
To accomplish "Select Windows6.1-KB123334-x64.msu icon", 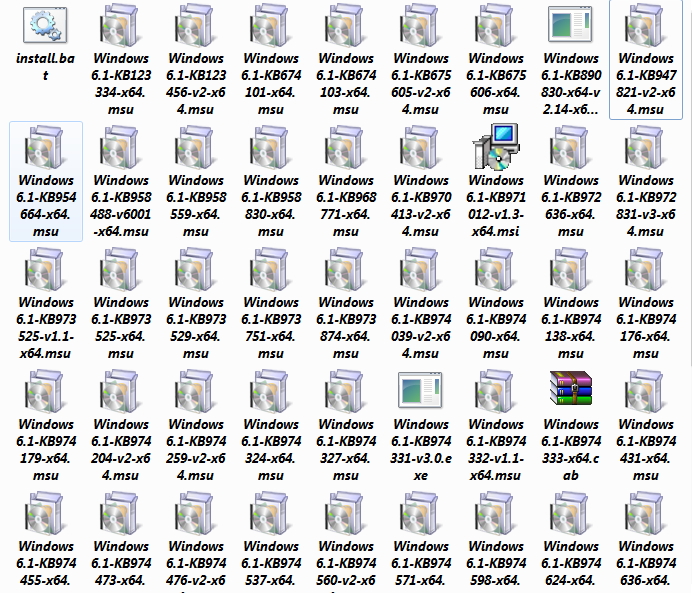I will [x=120, y=25].
